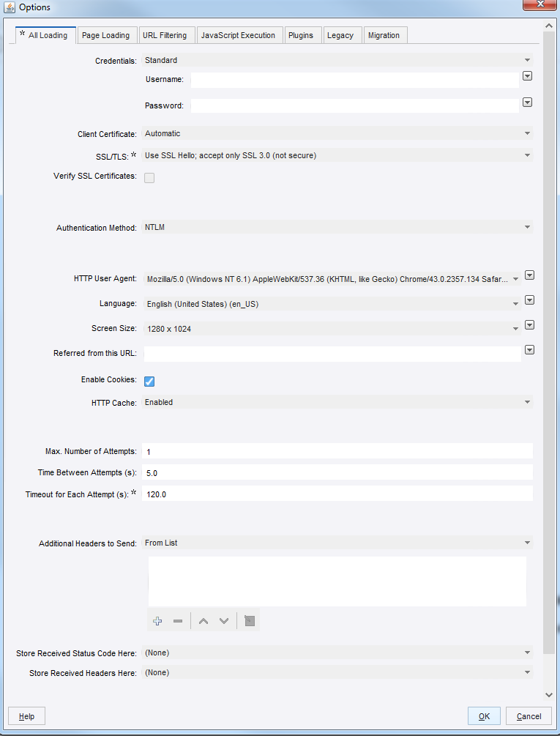The height and width of the screenshot is (736, 560).
Task: Click the option arrow button beside Password
Action: [527, 103]
